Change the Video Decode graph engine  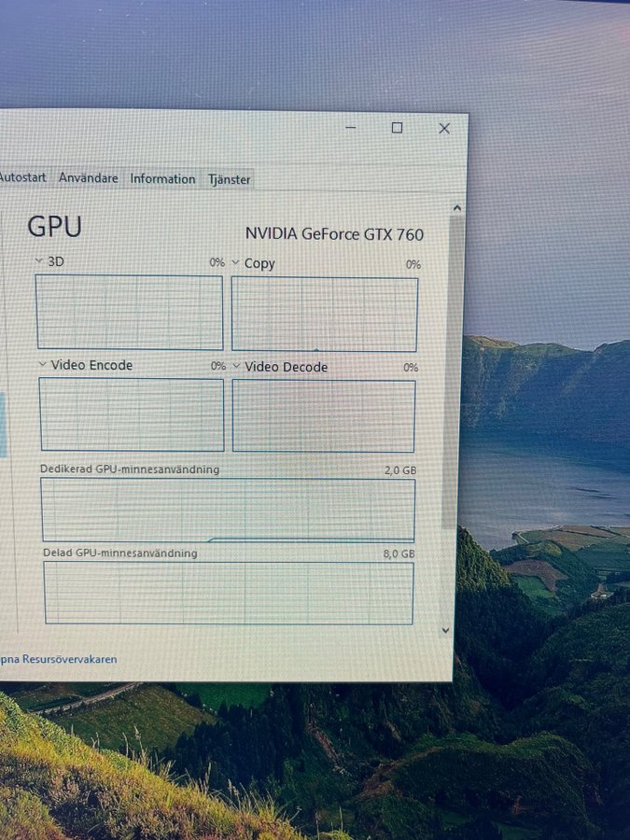coord(236,367)
